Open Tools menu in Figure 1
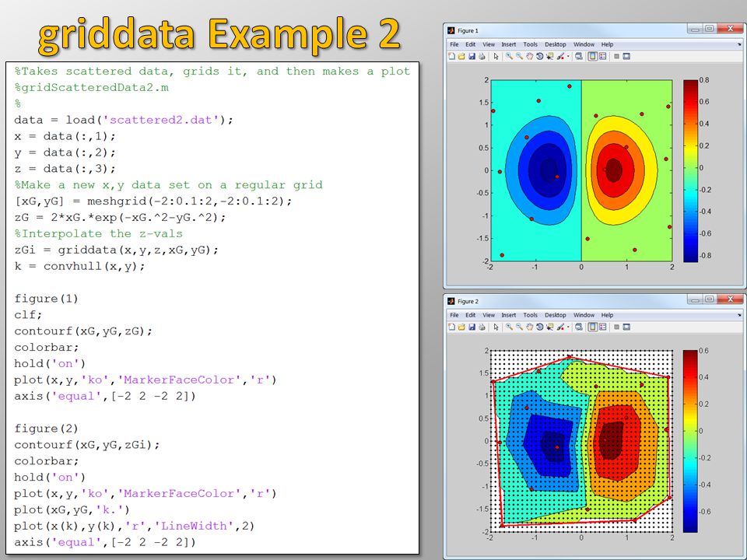Viewport: 747px width, 560px height. 530,44
